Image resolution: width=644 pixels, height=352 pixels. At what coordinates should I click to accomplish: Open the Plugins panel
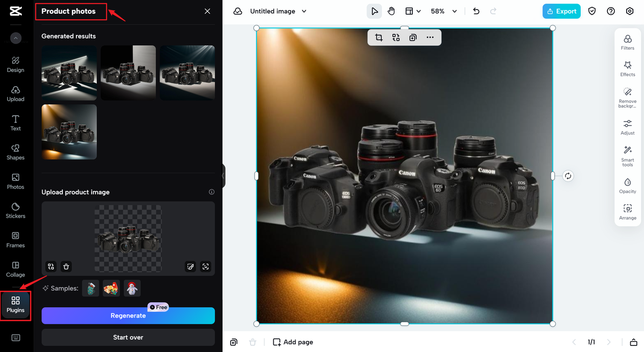(x=16, y=305)
